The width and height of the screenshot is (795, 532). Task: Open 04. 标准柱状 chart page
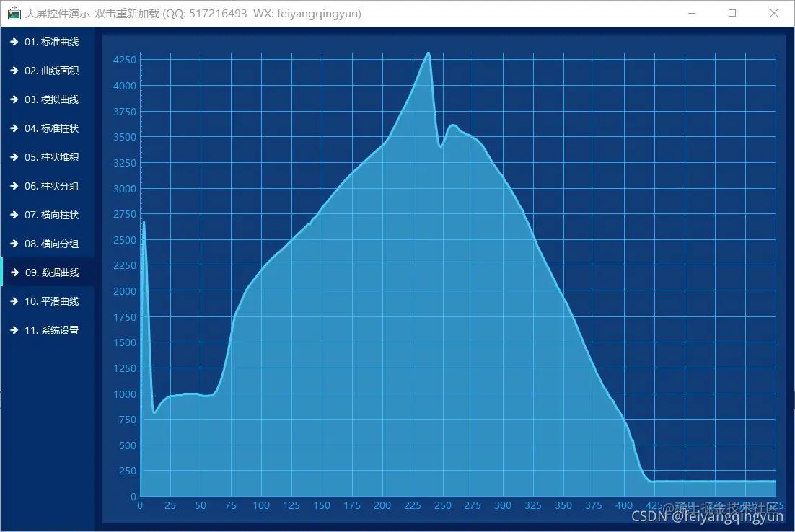(x=47, y=129)
